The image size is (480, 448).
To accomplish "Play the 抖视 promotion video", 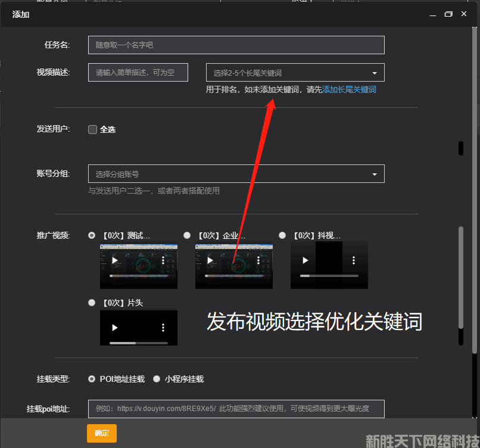I will [306, 260].
